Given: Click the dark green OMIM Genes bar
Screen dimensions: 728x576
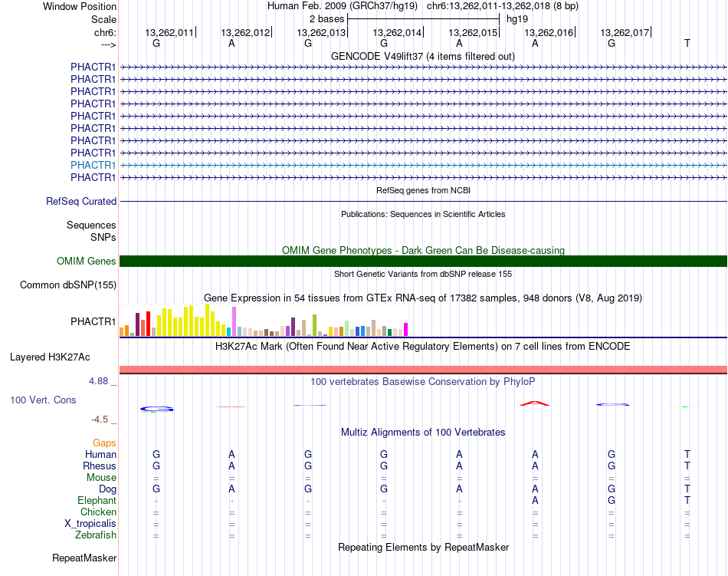Looking at the screenshot, I should coord(423,261).
